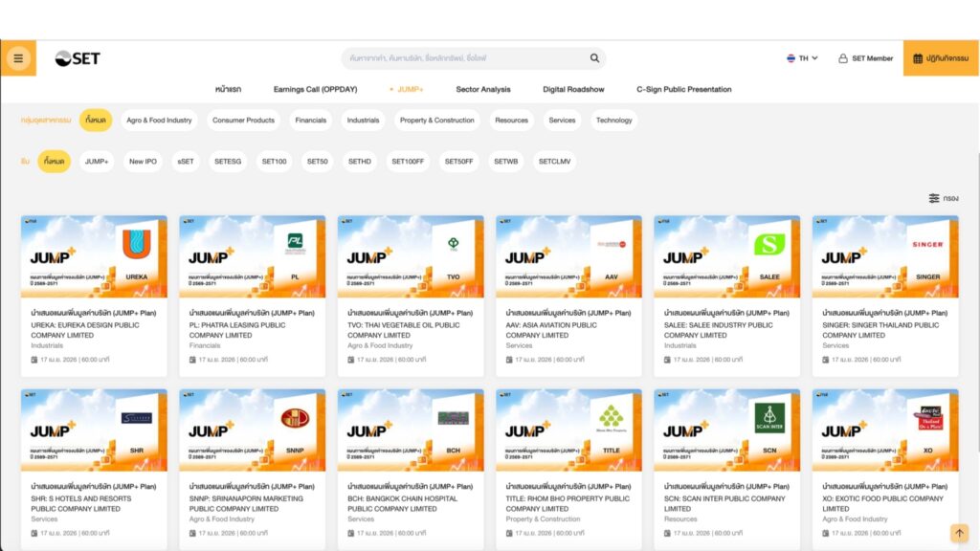Click the SET logo

(78, 58)
